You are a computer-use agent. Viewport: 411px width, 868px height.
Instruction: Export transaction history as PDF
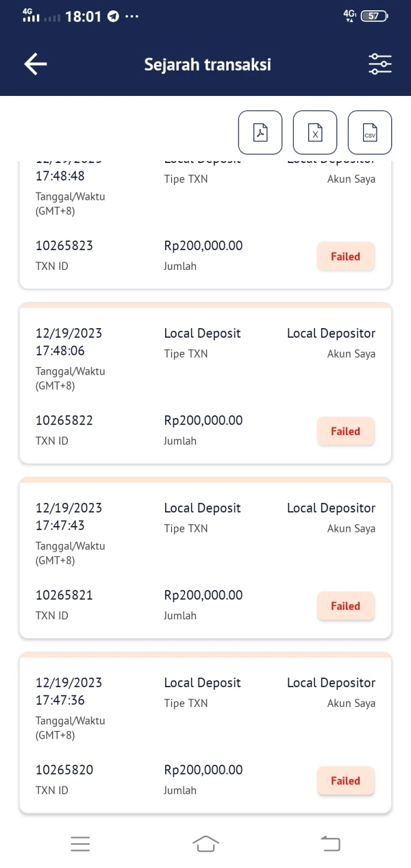(260, 132)
